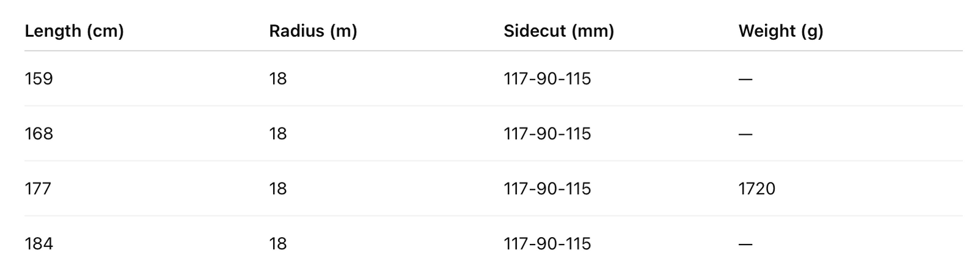
Task: Click the Weight (g) column header
Action: pyautogui.click(x=781, y=31)
